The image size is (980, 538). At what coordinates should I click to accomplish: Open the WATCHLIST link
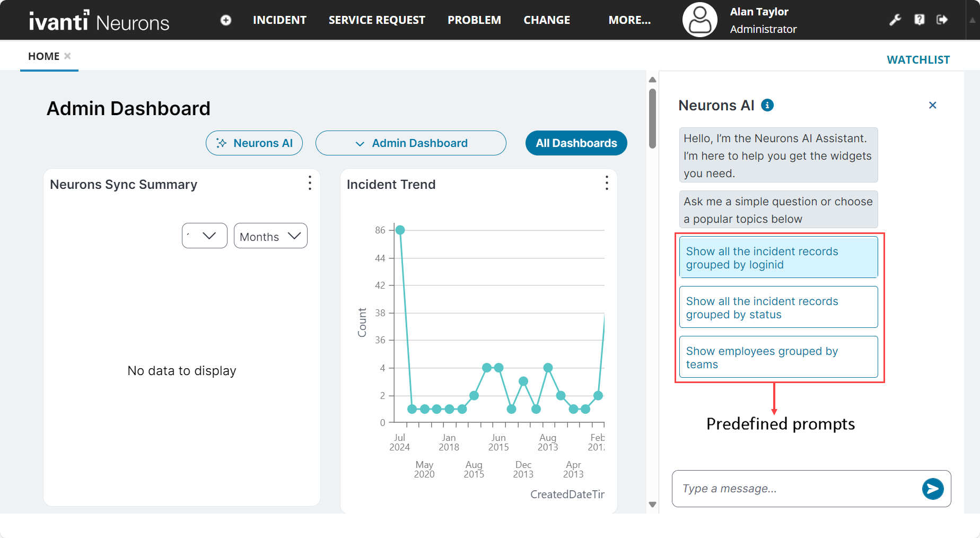pyautogui.click(x=918, y=60)
